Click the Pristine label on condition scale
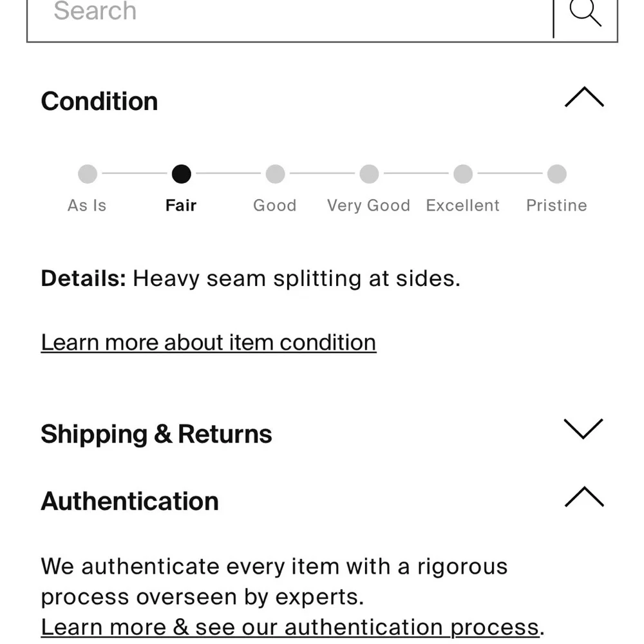Screen dimensions: 644x644 (x=556, y=205)
